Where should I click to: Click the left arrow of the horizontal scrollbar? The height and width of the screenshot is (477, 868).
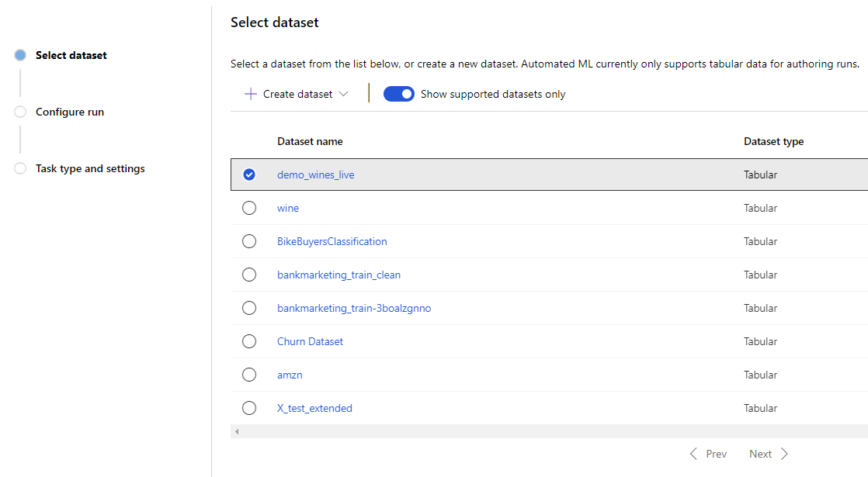236,430
